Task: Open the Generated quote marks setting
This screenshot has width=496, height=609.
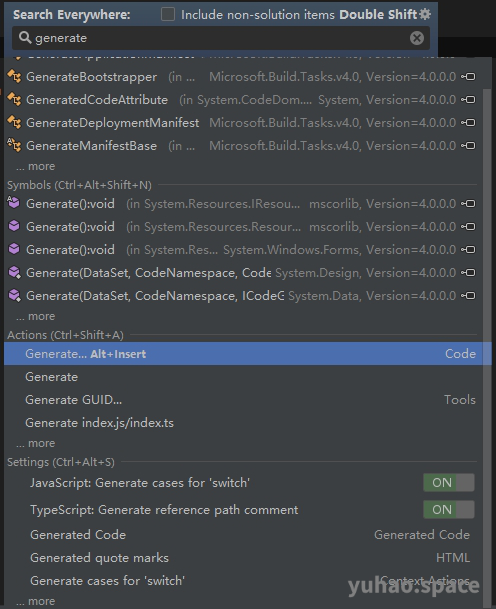Action: 250,558
